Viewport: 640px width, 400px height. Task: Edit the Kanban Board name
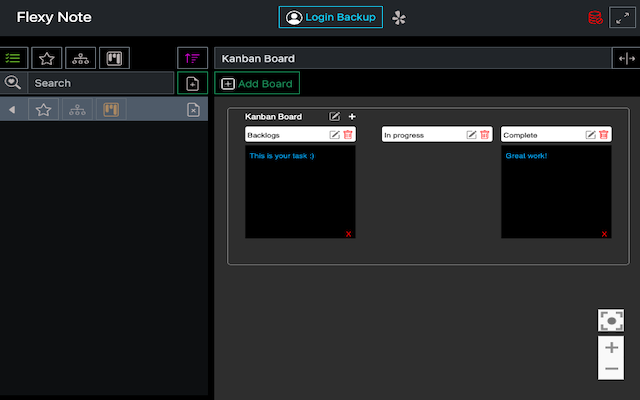[x=334, y=116]
